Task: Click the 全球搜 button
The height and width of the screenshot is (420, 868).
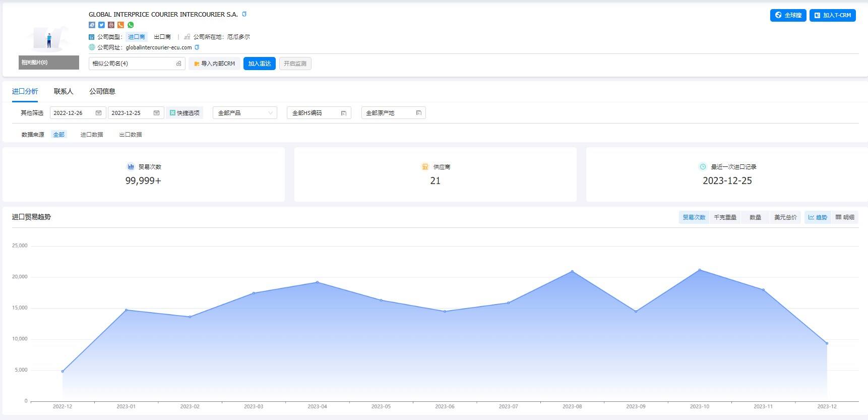Action: coord(788,15)
